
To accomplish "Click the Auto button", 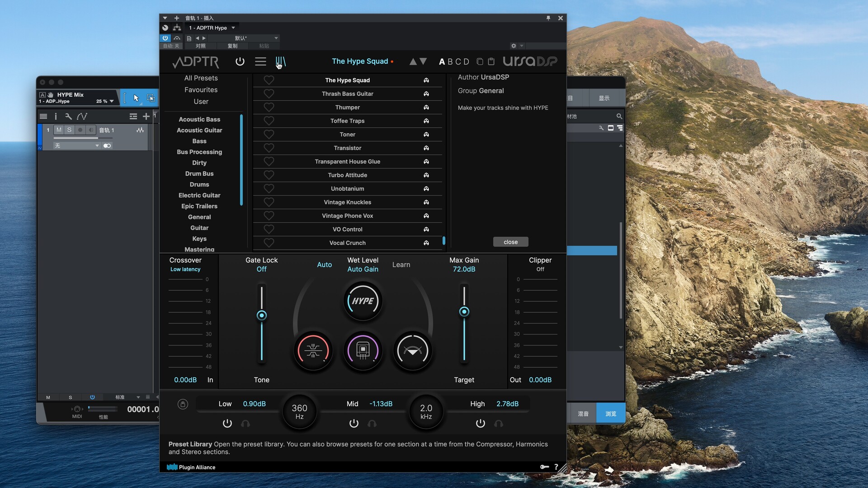I will click(325, 265).
